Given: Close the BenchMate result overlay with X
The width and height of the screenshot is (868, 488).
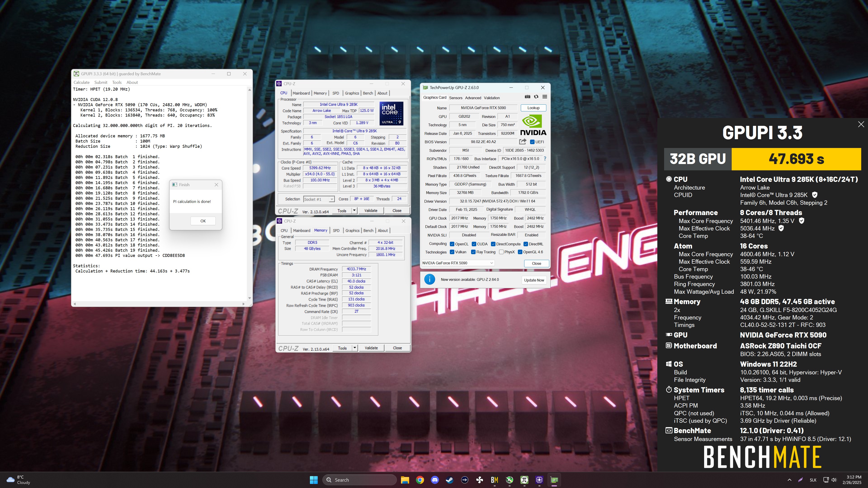Looking at the screenshot, I should point(861,124).
